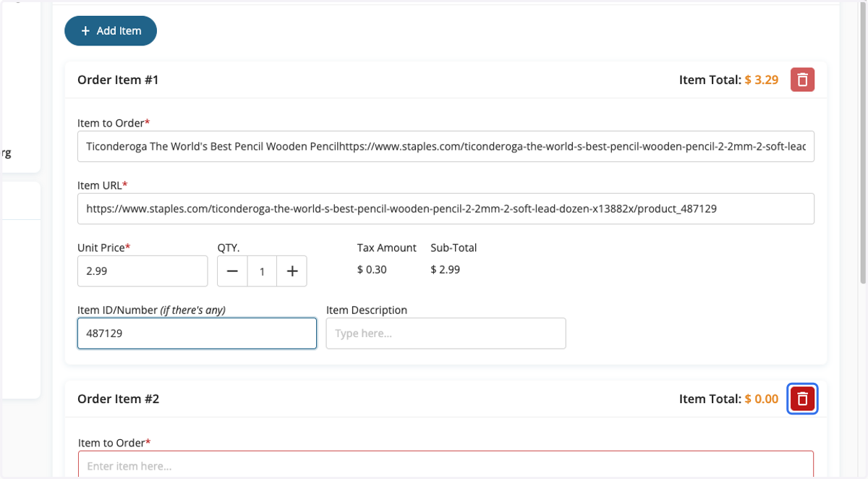The height and width of the screenshot is (479, 868).
Task: Delete Order Item #2 with trash icon
Action: point(802,399)
